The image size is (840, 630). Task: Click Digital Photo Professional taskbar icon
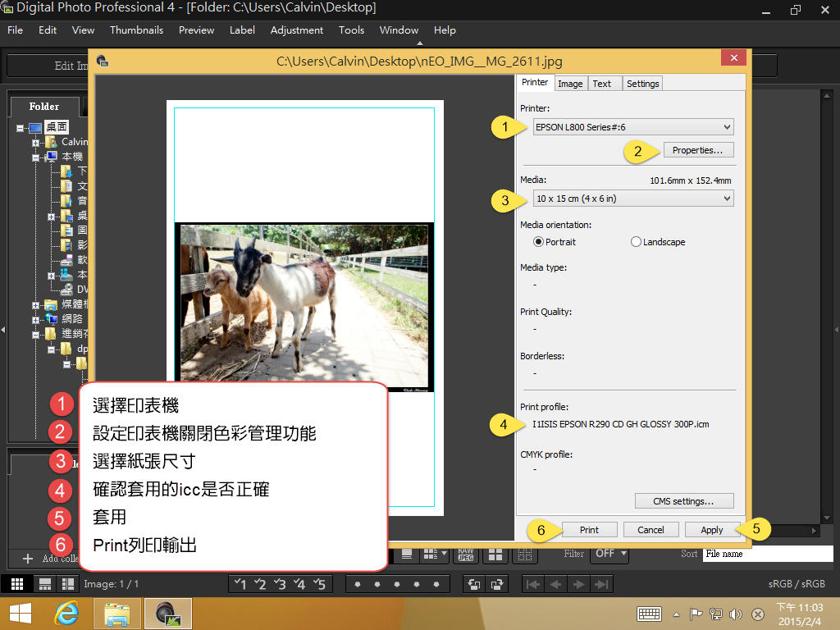[x=167, y=614]
